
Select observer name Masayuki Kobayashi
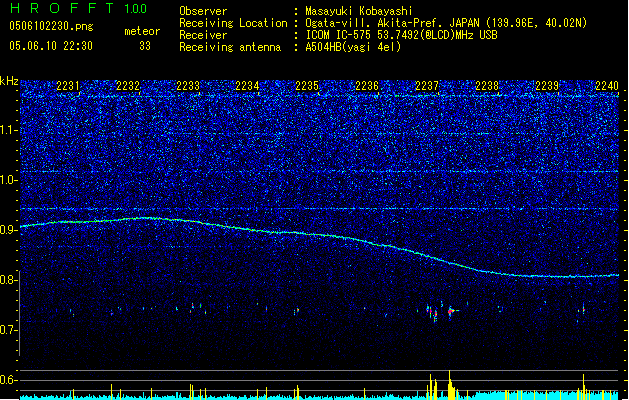(x=359, y=11)
